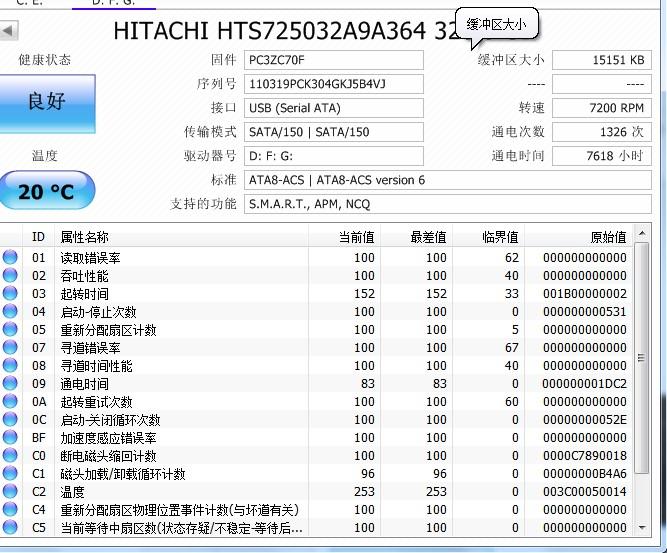
Task: Click the blue status icon for 03 起转时间
Action: (10, 293)
